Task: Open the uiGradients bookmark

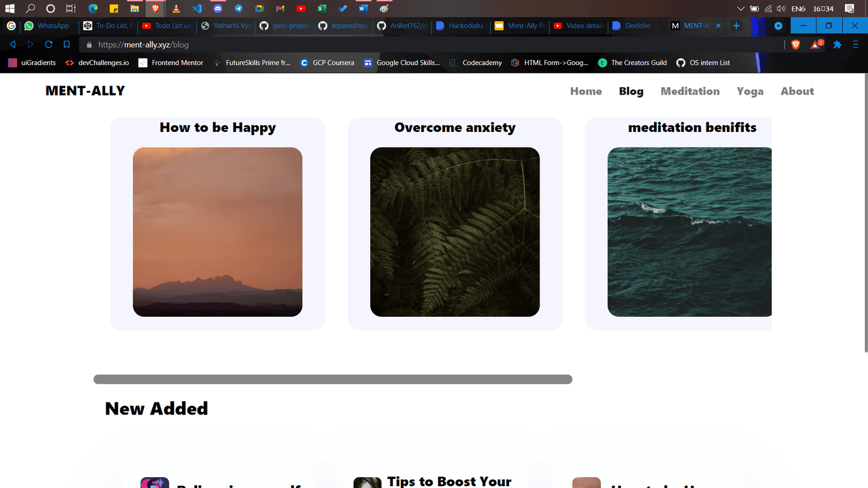Action: 32,63
